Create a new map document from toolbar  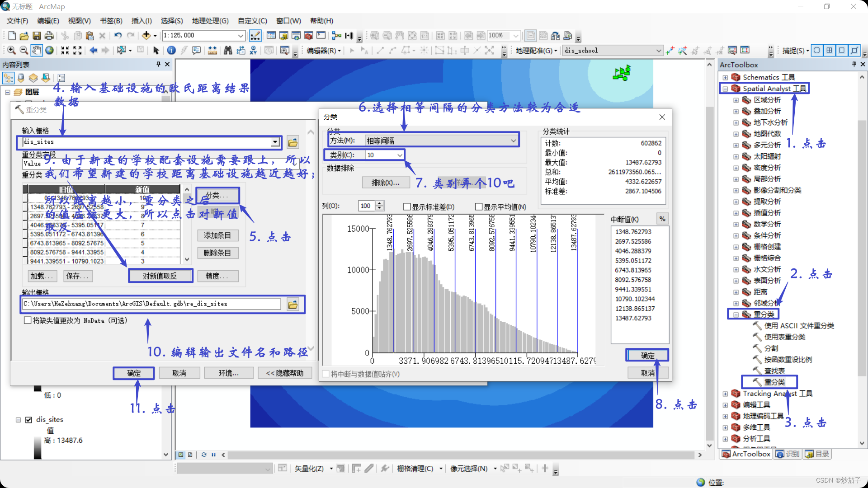point(12,36)
